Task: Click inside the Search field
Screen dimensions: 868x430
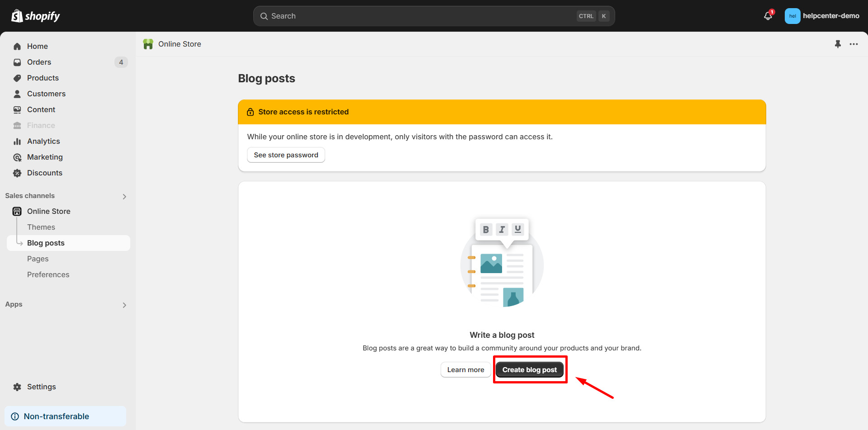Action: point(407,16)
